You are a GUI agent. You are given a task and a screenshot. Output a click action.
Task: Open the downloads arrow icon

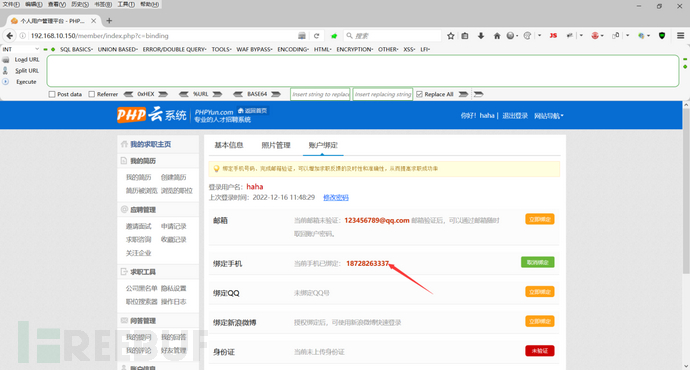pos(481,36)
